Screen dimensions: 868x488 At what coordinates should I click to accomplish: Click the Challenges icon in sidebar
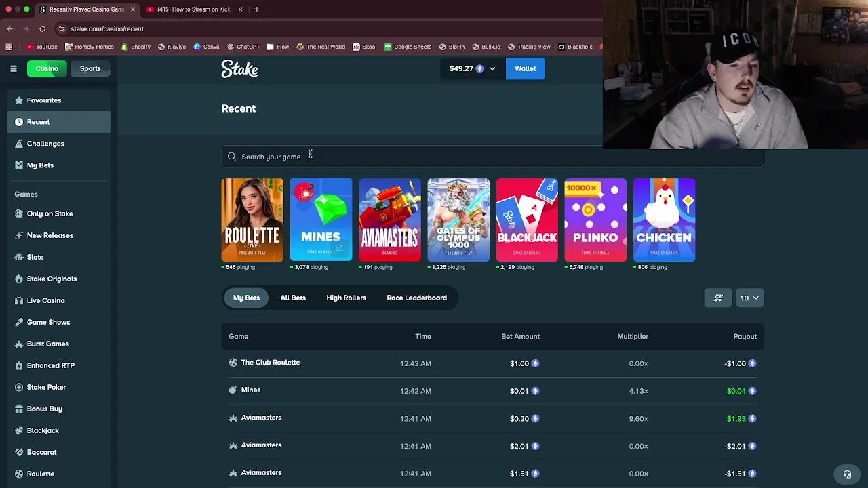[18, 144]
